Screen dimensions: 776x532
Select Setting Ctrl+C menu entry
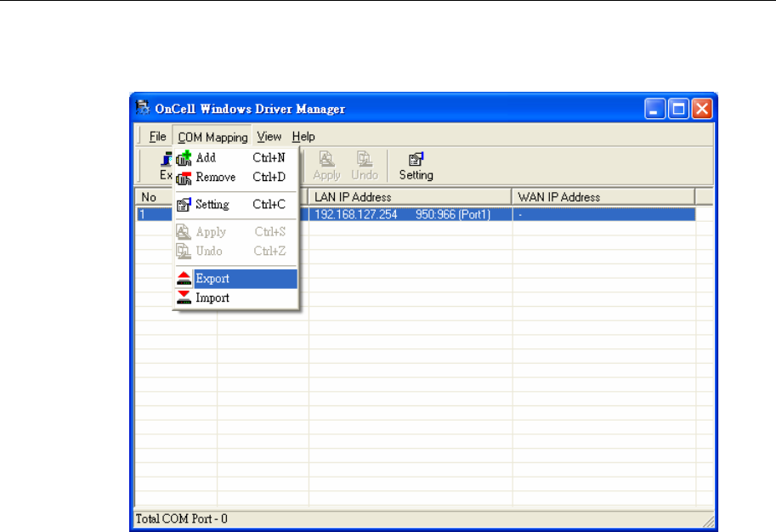235,205
